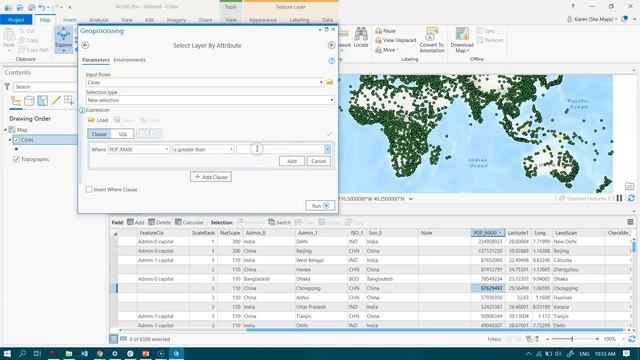Open POP_MAX field dropdown
Viewport: 640px width, 360px height.
[167, 149]
